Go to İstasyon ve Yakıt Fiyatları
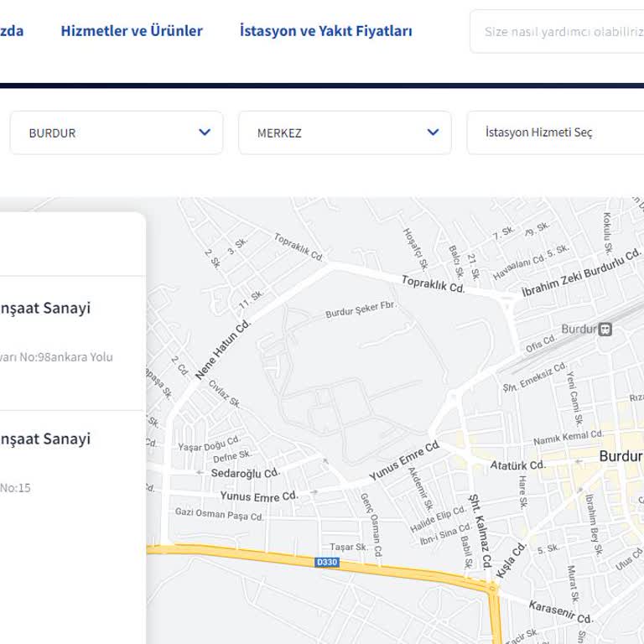This screenshot has width=644, height=644. (325, 31)
